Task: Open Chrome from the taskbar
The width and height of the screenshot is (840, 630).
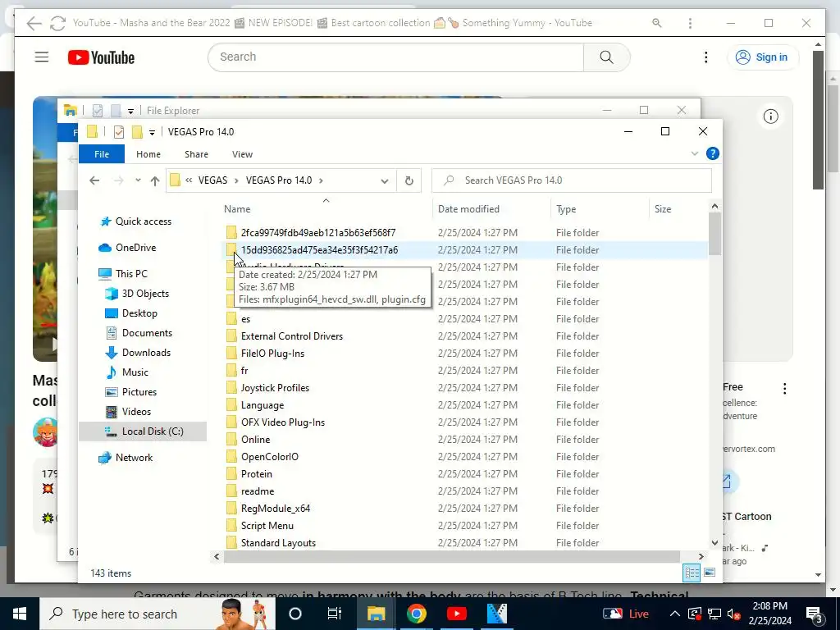Action: [x=416, y=614]
